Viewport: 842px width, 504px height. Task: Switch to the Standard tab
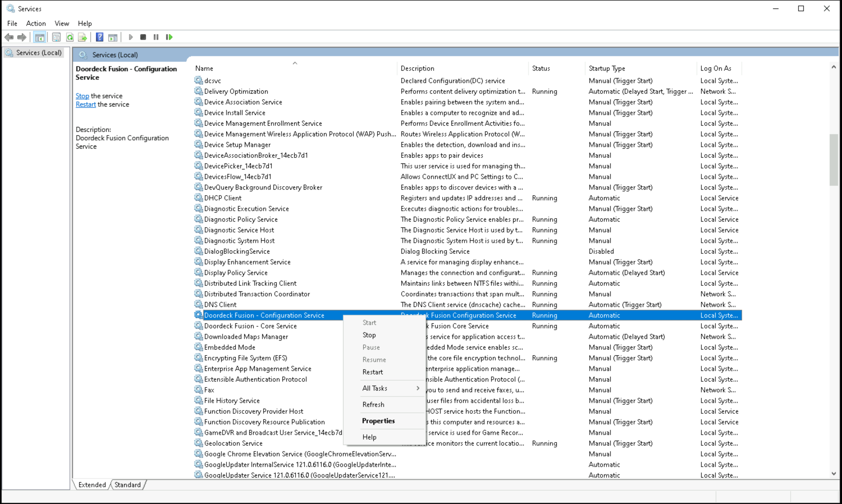(127, 485)
